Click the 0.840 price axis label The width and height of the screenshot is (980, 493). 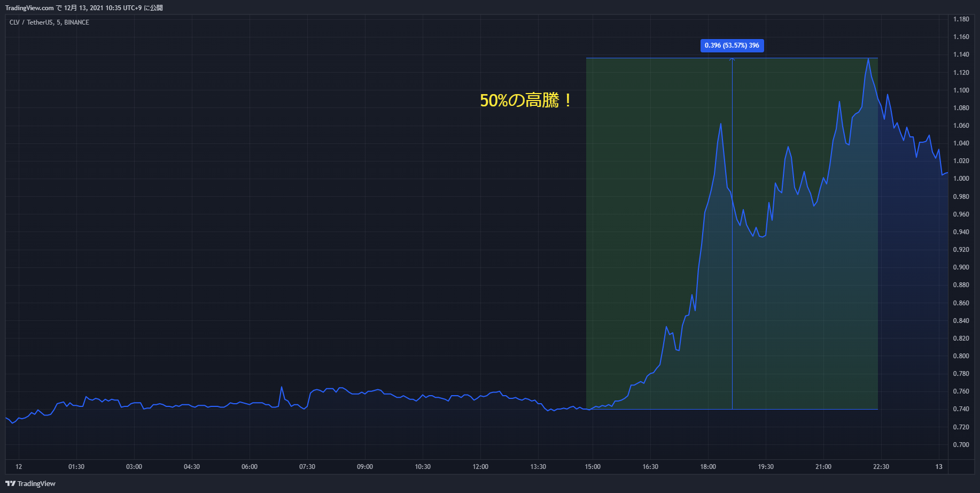(x=961, y=321)
